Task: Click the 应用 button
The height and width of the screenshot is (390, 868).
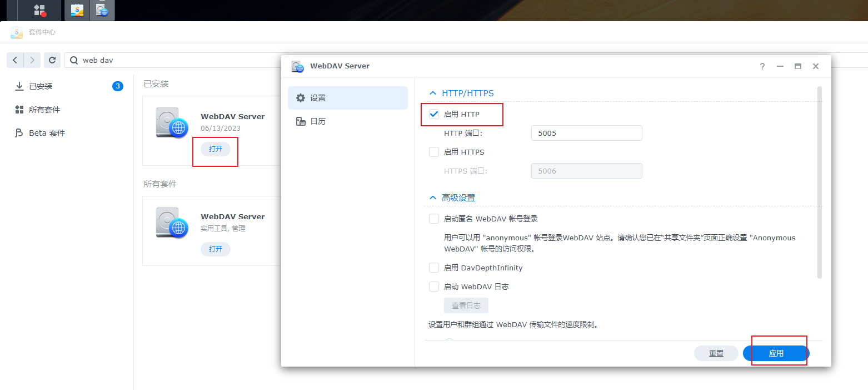Action: click(776, 353)
